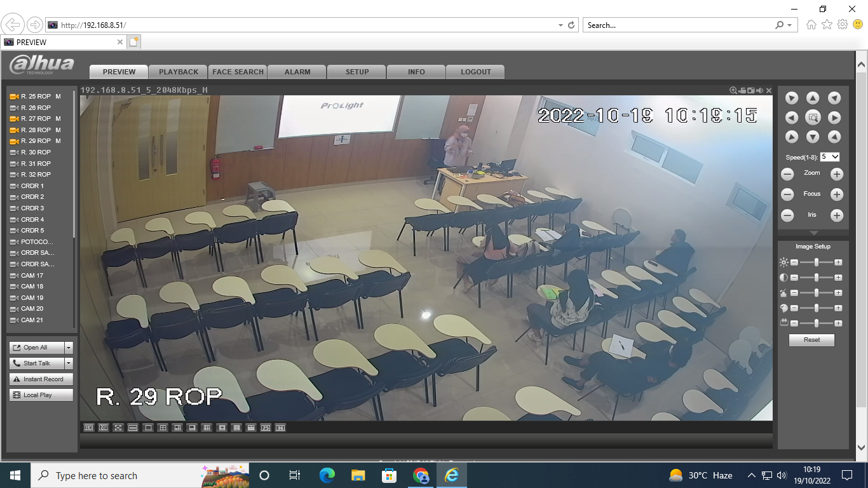Viewport: 868px width, 488px height.
Task: Open Internet Explorer from taskbar
Action: pyautogui.click(x=452, y=475)
